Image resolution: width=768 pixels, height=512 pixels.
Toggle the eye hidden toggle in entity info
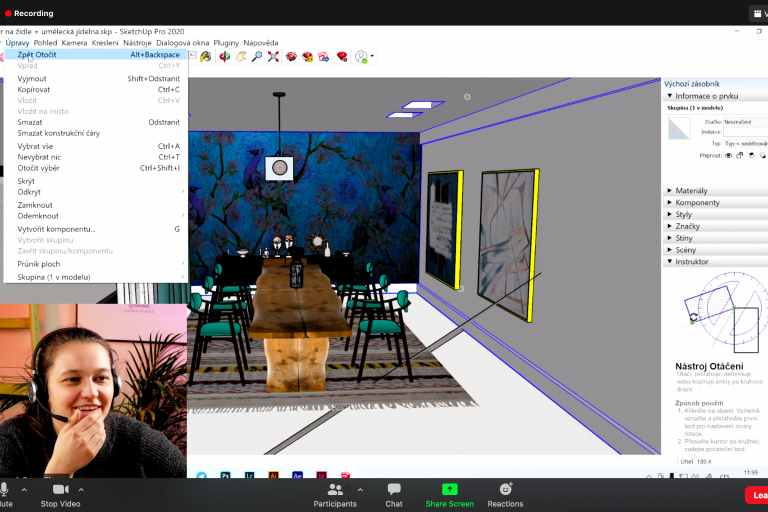[728, 156]
